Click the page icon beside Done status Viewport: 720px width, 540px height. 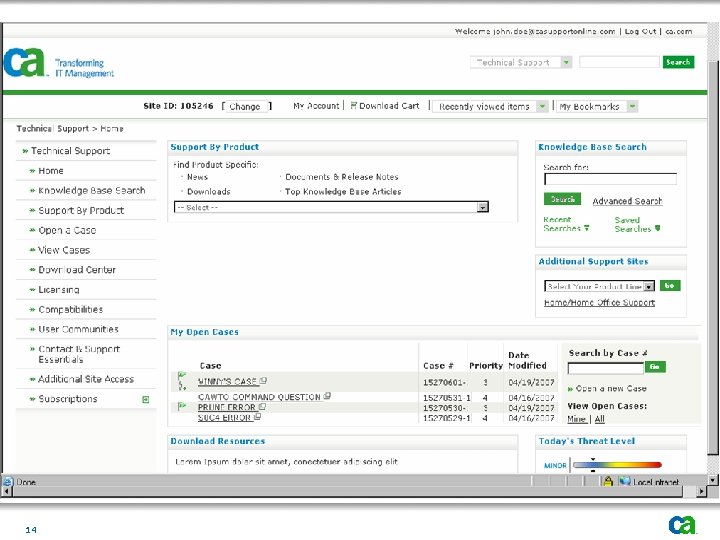(8, 482)
